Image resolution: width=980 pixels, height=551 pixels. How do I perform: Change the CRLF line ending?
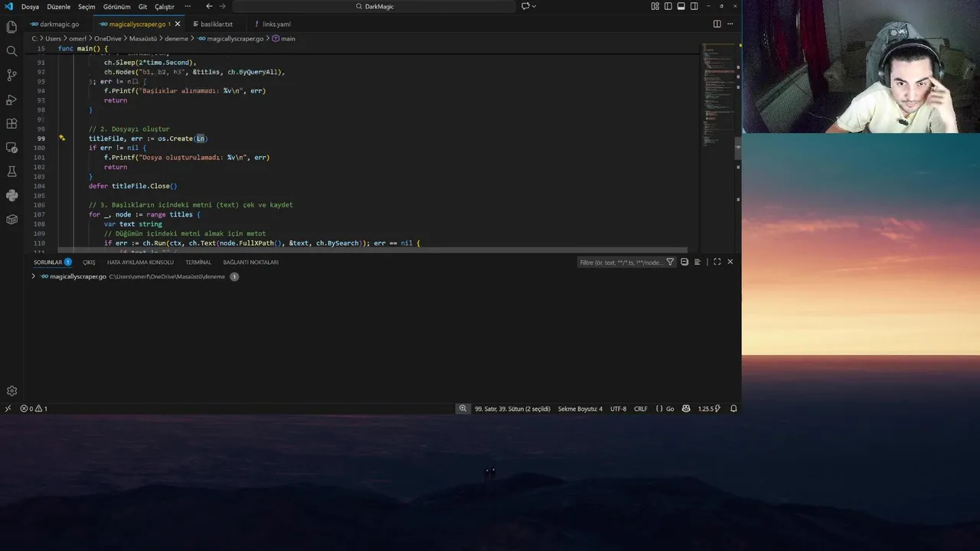coord(641,409)
